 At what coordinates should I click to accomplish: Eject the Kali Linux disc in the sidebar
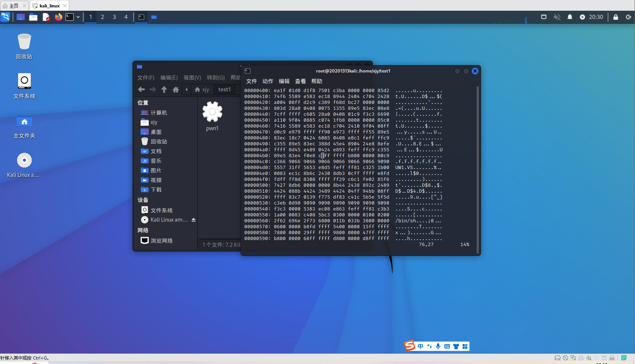(x=194, y=220)
